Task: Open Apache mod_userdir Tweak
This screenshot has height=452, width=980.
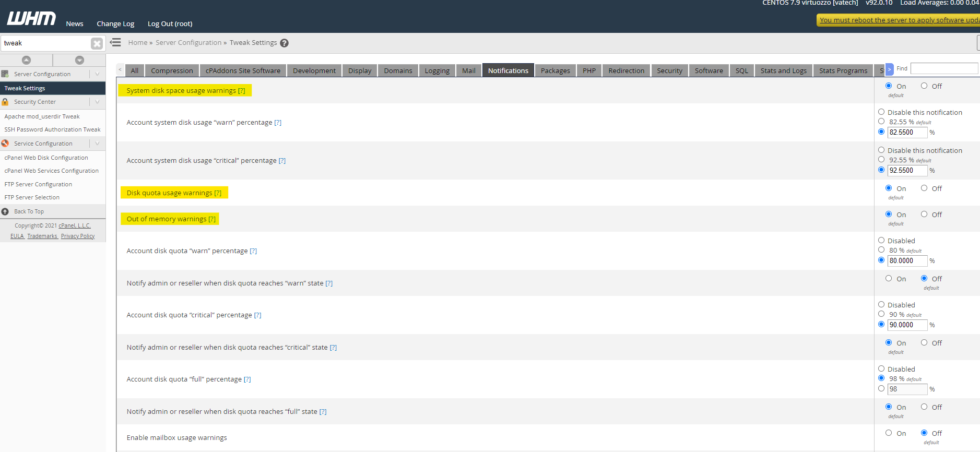Action: click(42, 116)
